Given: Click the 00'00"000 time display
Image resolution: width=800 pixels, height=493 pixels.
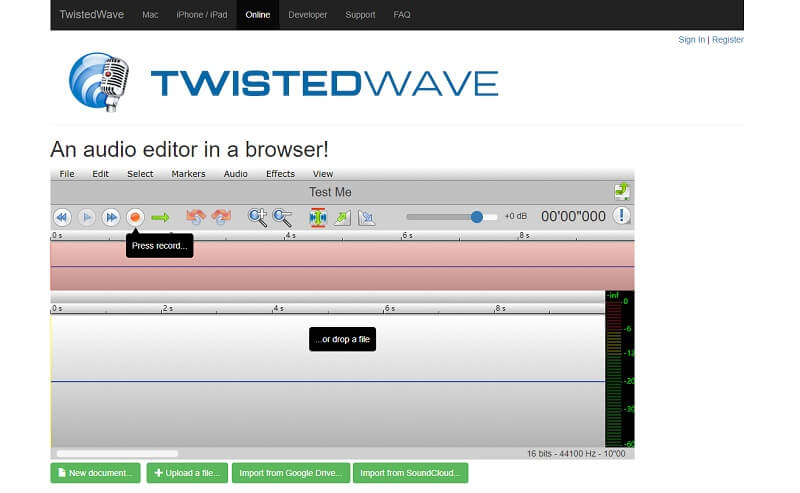Looking at the screenshot, I should point(573,216).
